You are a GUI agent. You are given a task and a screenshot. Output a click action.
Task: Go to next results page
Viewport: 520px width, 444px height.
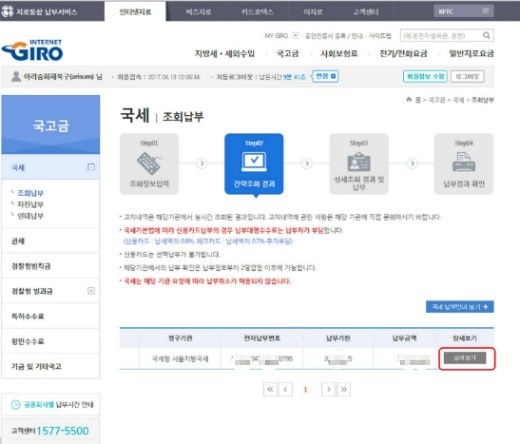coord(329,389)
